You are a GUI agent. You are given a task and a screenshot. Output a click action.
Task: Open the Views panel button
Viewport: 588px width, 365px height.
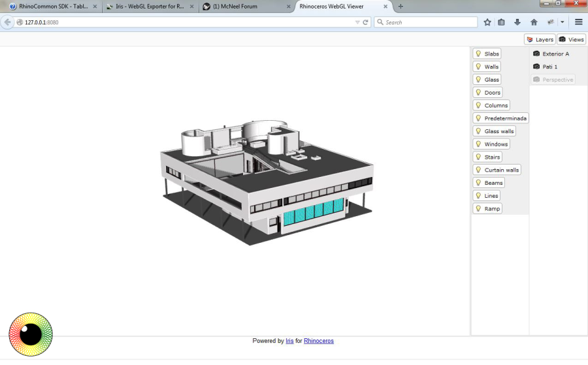pyautogui.click(x=571, y=39)
